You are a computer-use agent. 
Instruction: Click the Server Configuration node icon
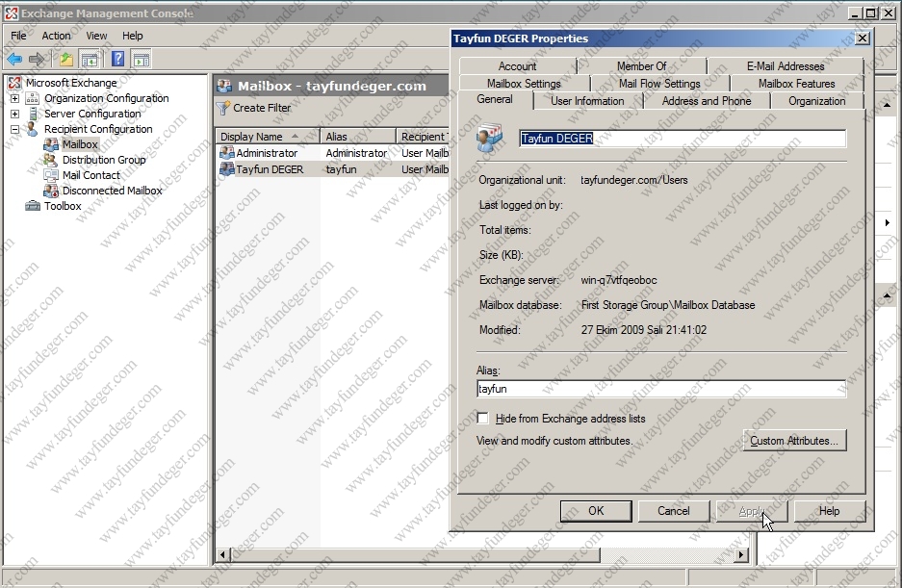(33, 114)
